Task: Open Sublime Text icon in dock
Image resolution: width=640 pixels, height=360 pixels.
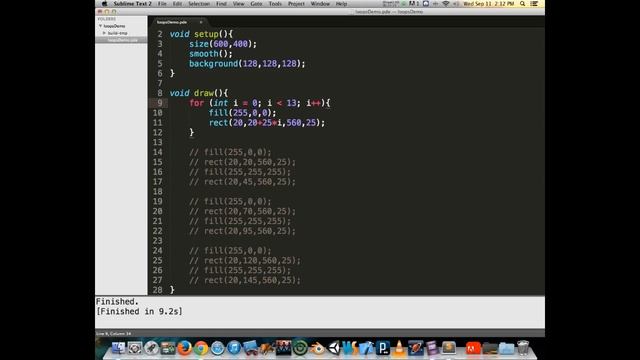Action: click(x=449, y=348)
